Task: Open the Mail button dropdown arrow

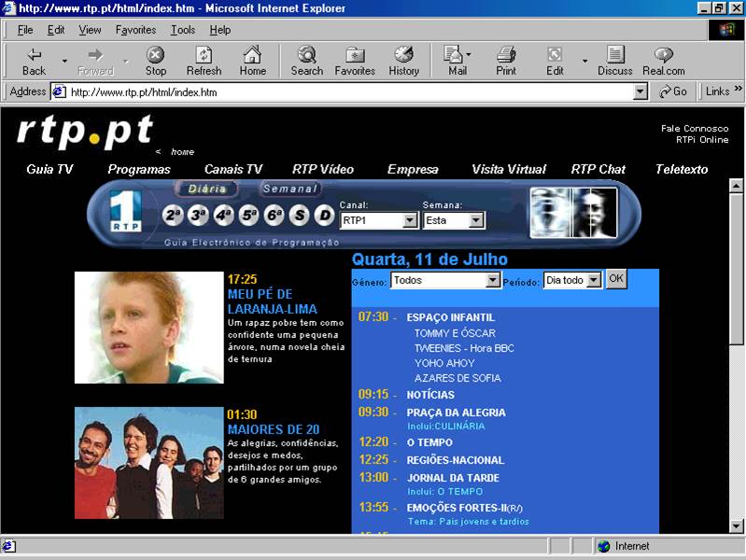Action: click(x=469, y=55)
